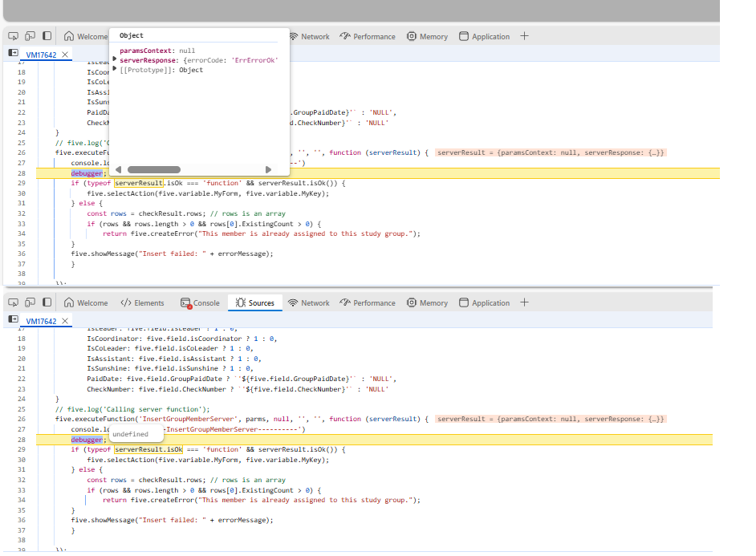The width and height of the screenshot is (756, 556).
Task: Click Inspect element icon in upper DevTools
Action: [x=14, y=36]
